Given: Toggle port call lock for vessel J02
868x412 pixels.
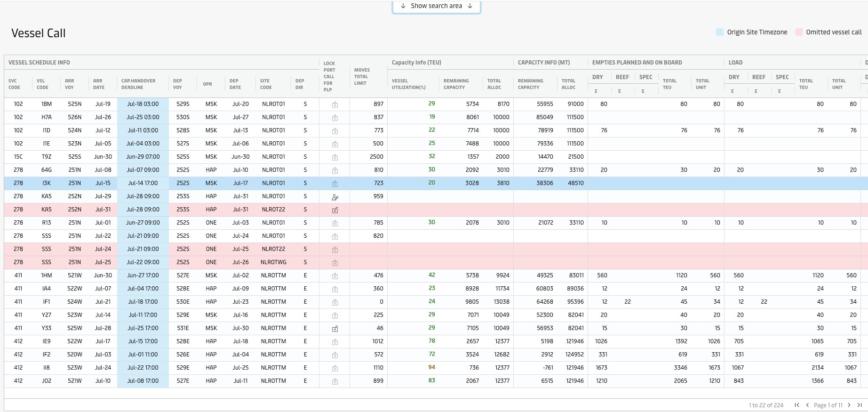Looking at the screenshot, I should [x=335, y=381].
